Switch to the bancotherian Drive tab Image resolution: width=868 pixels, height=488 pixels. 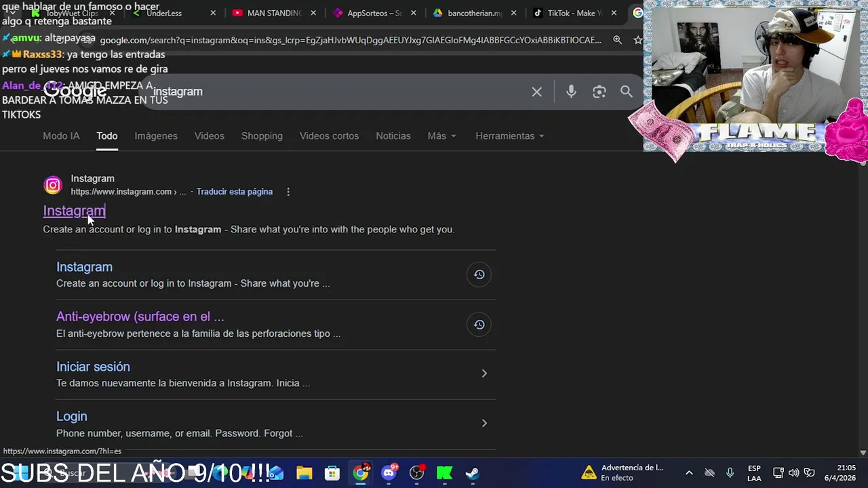(x=475, y=13)
